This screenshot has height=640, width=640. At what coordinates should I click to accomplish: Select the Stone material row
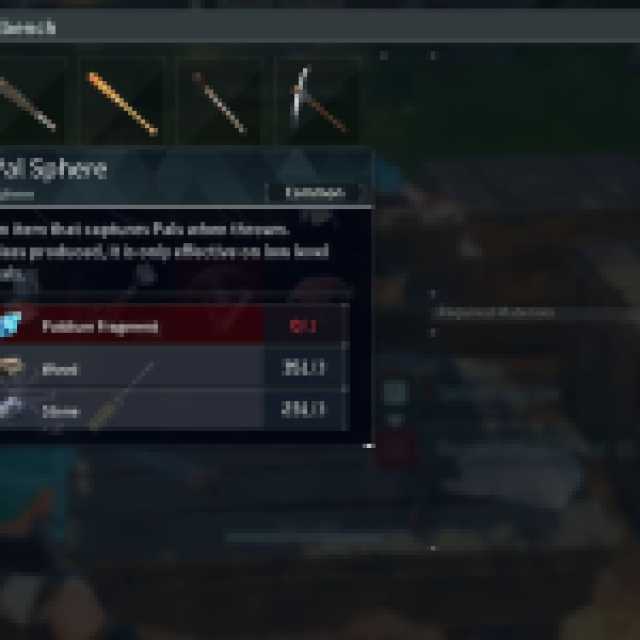point(173,409)
